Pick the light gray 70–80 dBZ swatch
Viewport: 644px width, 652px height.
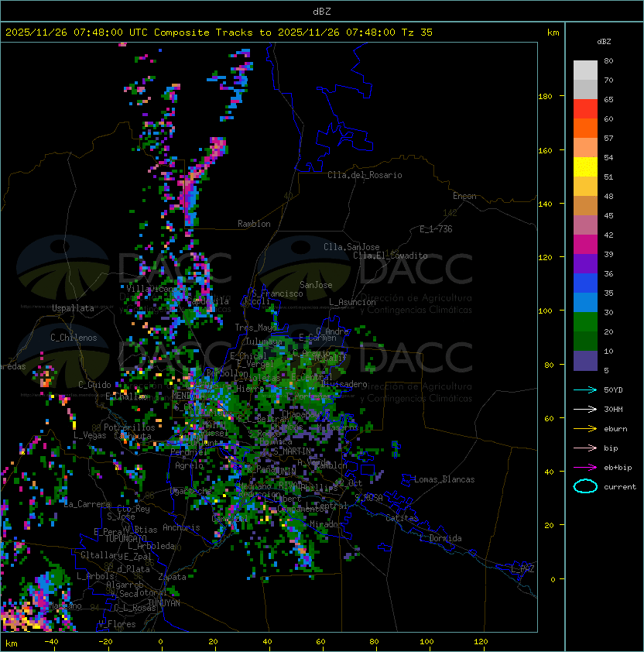585,70
